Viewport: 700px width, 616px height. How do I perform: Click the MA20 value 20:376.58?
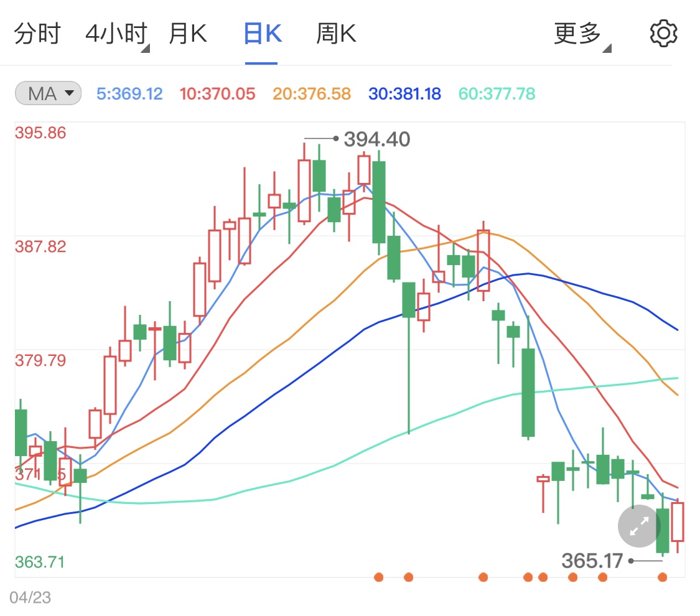tap(312, 94)
